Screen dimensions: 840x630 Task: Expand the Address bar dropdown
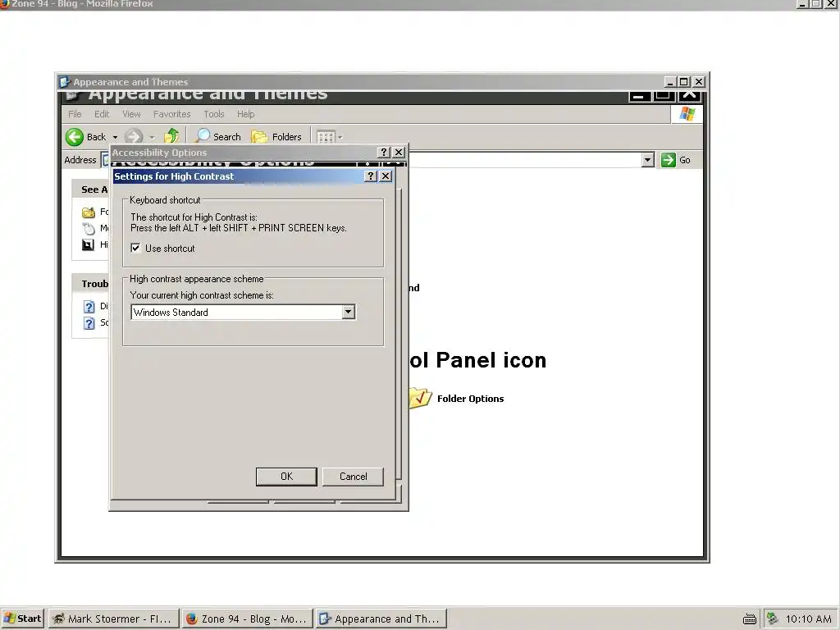(648, 160)
